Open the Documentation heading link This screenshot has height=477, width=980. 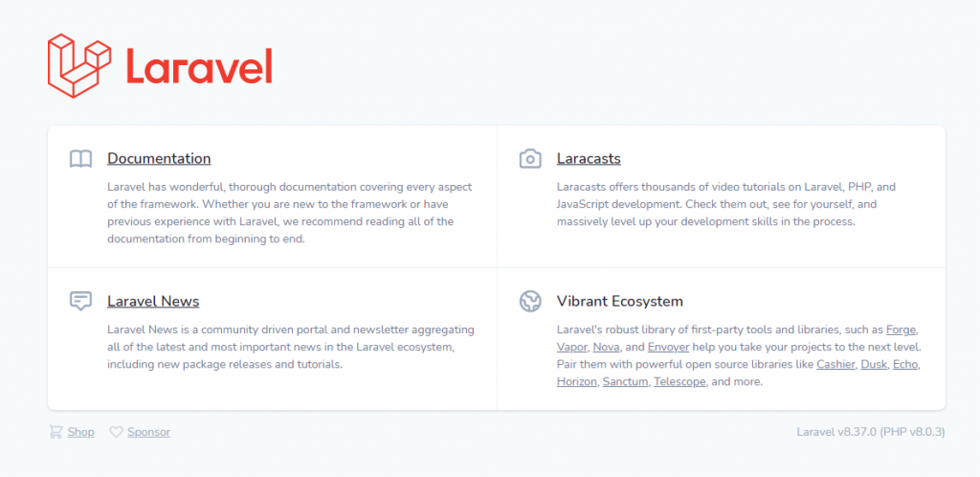pos(159,159)
